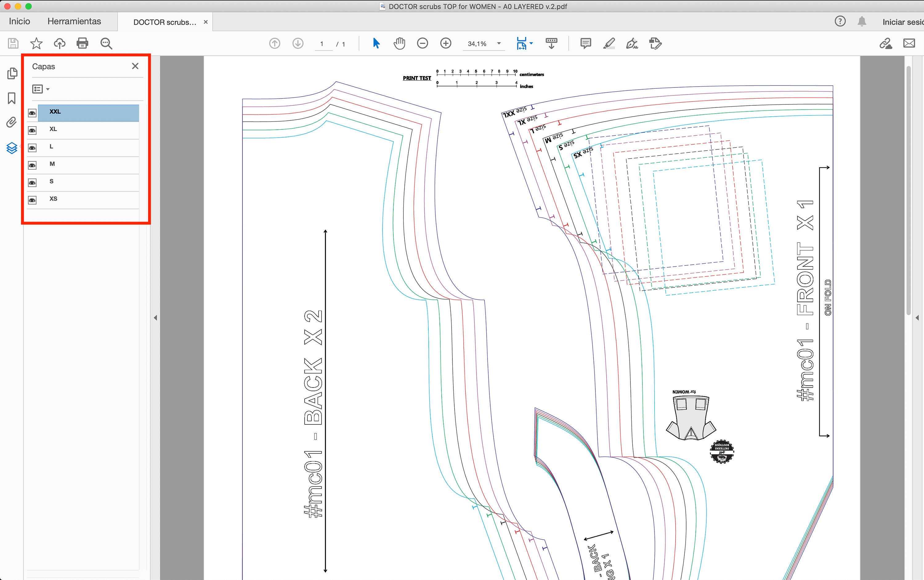Select the Highlight text pen tool

pyautogui.click(x=609, y=43)
